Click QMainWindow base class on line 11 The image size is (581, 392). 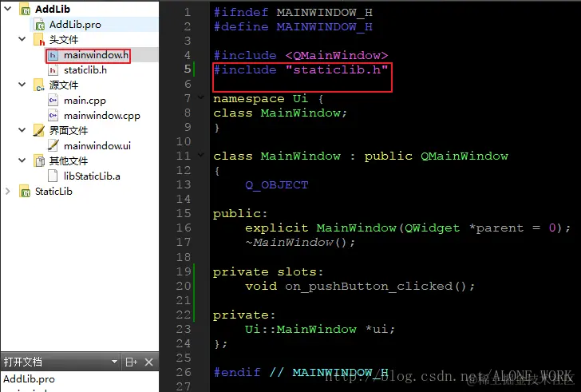tap(464, 156)
